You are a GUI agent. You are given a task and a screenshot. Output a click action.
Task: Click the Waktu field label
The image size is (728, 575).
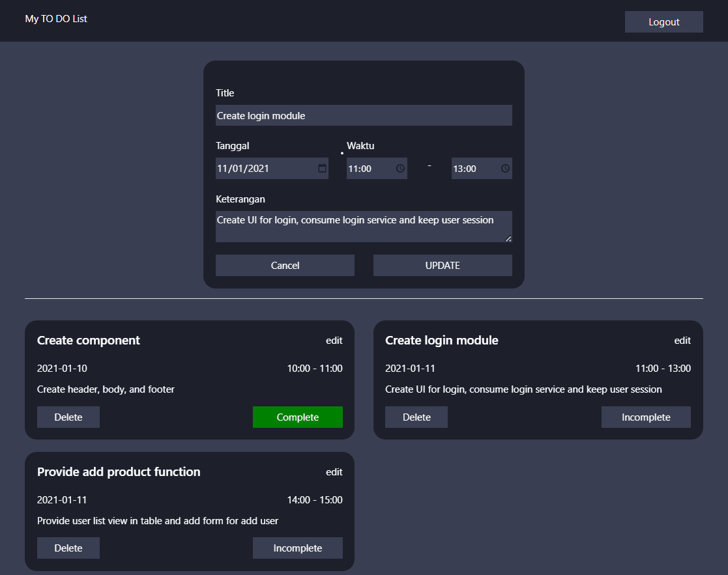[360, 146]
